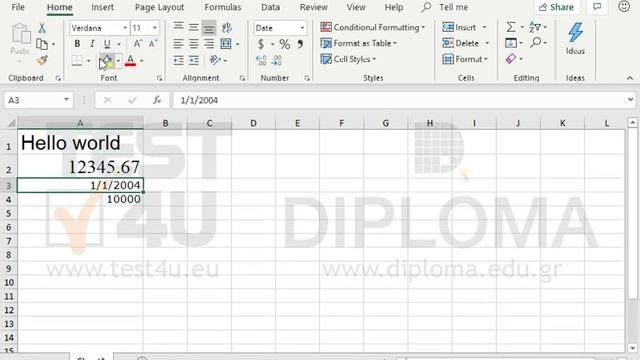Switch to the Formulas tab
The width and height of the screenshot is (640, 360).
pyautogui.click(x=223, y=7)
